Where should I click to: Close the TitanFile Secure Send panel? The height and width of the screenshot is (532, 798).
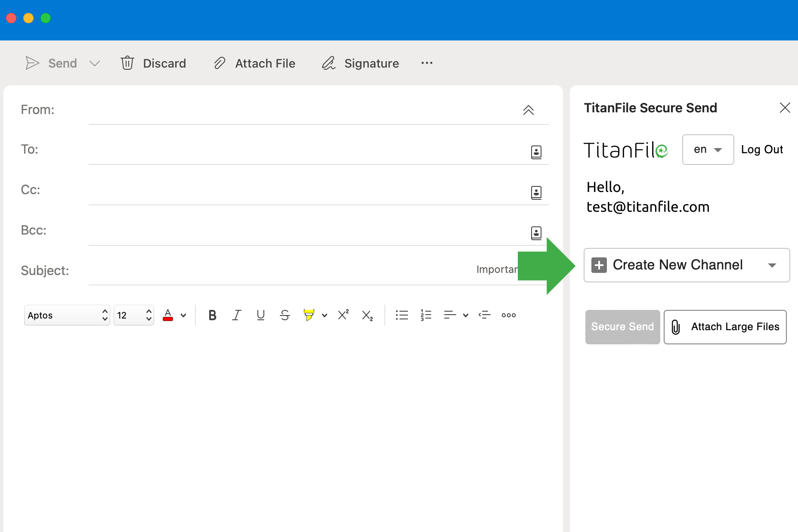pyautogui.click(x=785, y=108)
